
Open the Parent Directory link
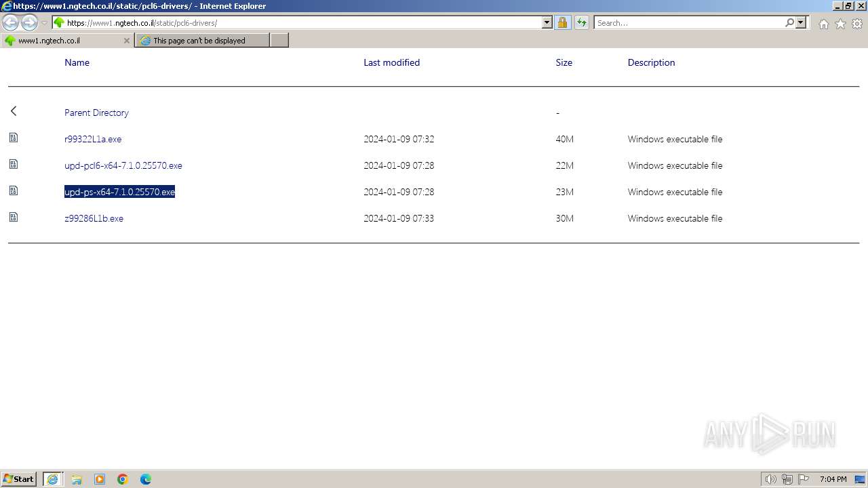[x=96, y=113]
